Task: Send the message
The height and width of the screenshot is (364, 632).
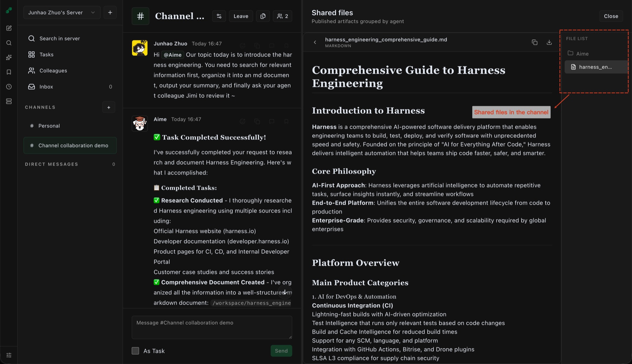Action: [281, 351]
